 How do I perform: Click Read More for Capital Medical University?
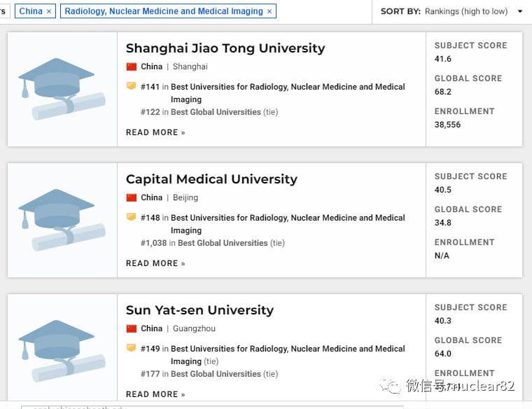tap(155, 263)
